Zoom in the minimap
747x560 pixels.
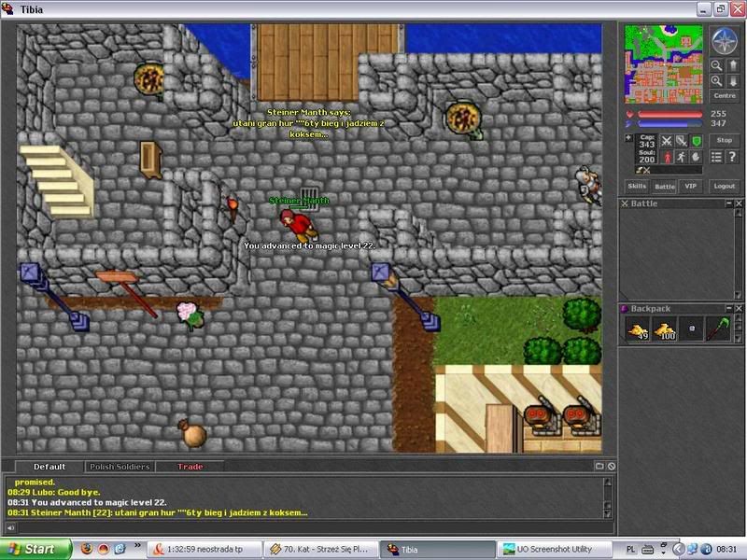716,81
